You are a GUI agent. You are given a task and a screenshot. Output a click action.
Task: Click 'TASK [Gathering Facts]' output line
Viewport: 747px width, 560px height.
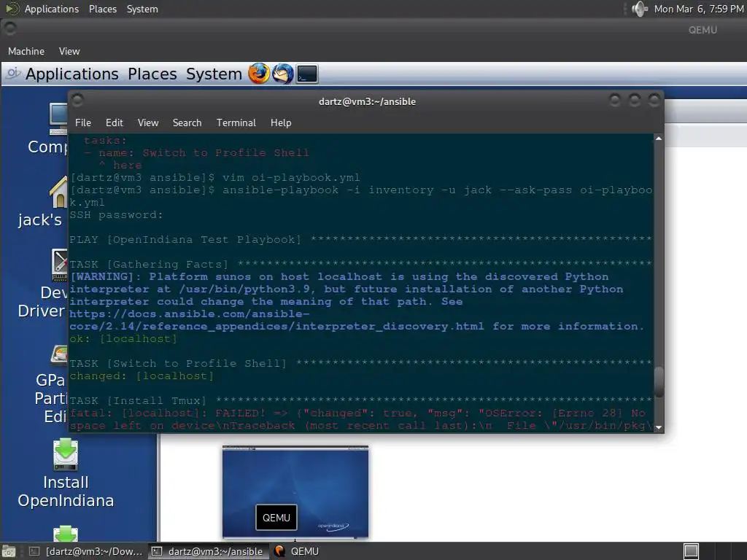pos(360,264)
